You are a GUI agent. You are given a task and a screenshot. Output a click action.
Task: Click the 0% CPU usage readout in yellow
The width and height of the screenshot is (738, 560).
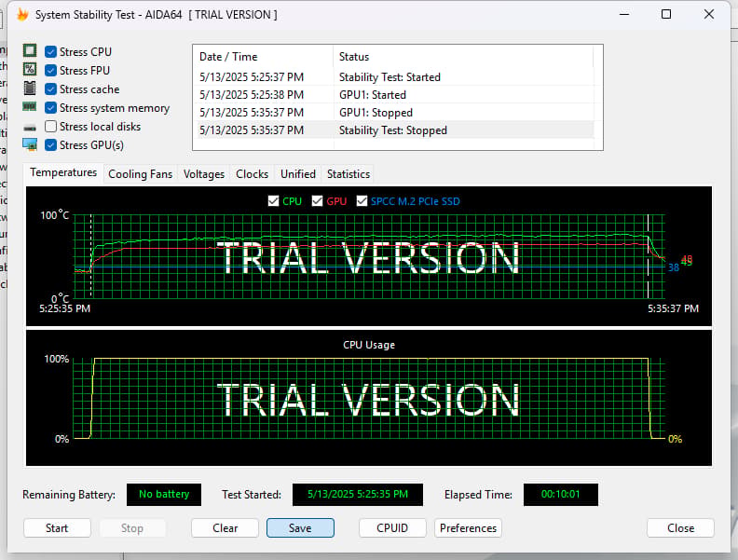675,439
